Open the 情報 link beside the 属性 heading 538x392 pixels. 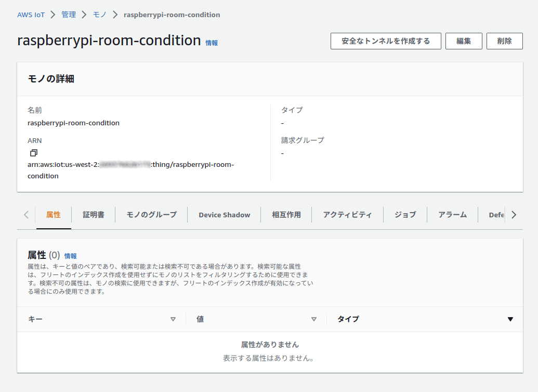click(70, 256)
